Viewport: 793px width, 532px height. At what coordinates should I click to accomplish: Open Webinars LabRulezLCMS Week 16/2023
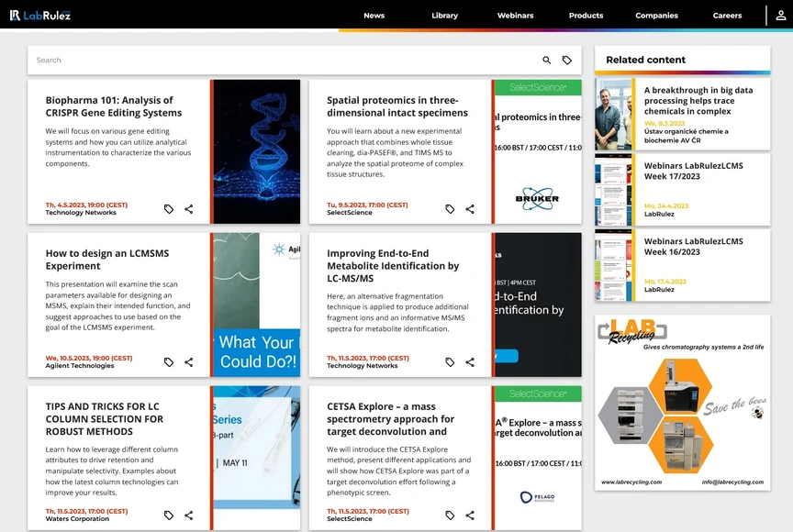tap(693, 247)
